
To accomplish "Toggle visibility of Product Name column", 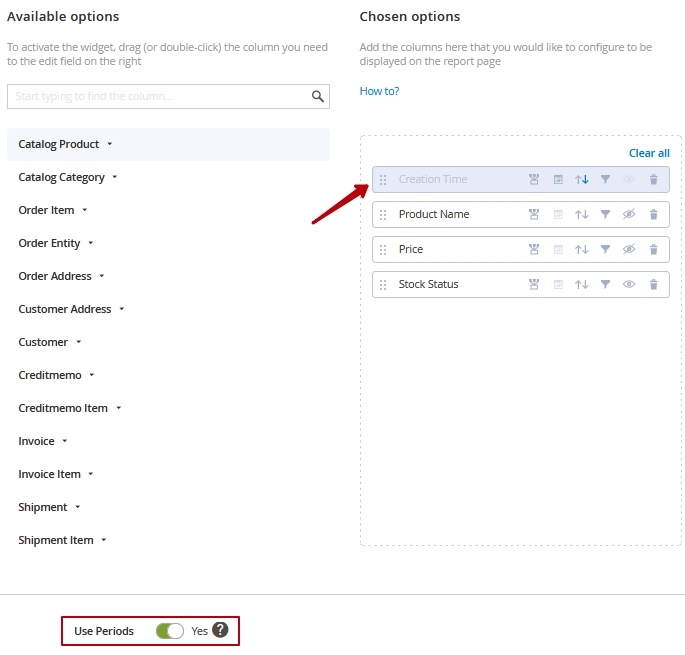I will coord(630,215).
